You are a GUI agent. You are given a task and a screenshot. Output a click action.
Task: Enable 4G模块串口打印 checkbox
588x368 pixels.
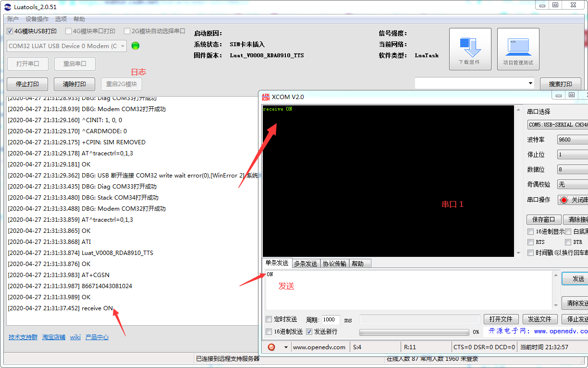pos(68,31)
